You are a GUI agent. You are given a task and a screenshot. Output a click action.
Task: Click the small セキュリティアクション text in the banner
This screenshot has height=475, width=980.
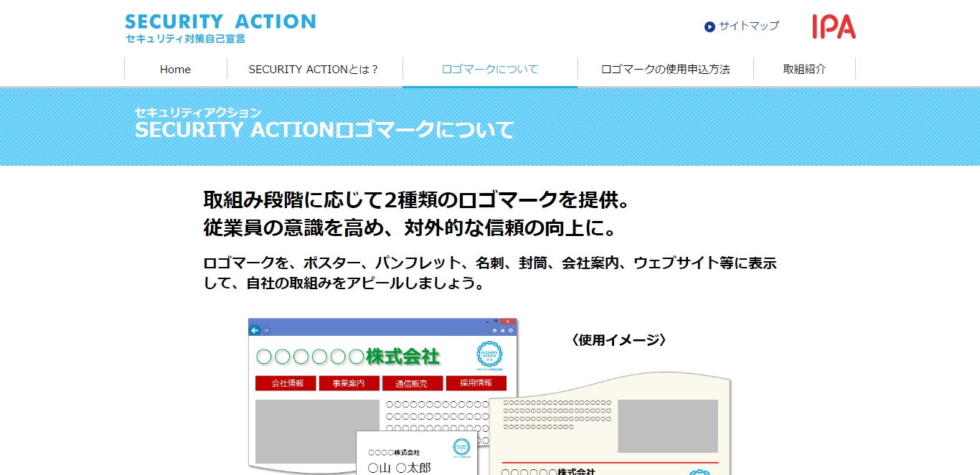pos(198,113)
